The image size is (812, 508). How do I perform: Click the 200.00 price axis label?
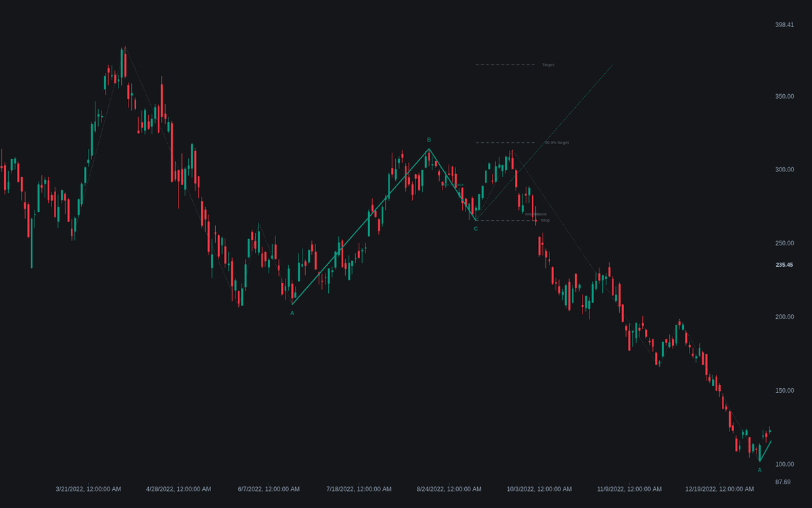click(784, 317)
